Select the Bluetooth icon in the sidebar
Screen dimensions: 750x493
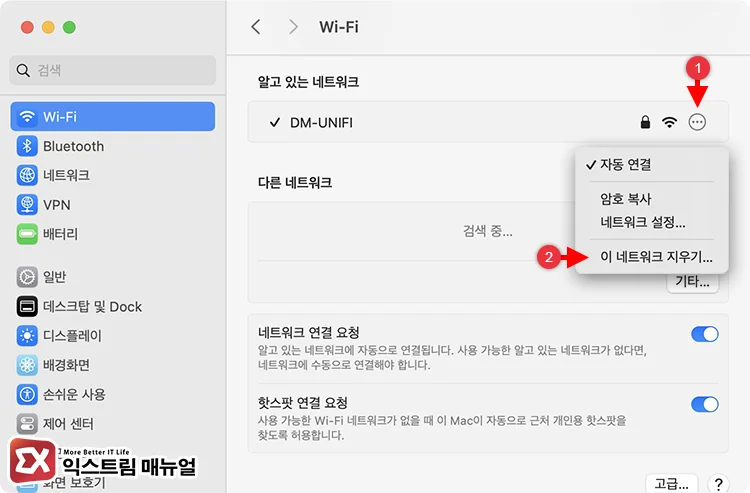tap(27, 146)
